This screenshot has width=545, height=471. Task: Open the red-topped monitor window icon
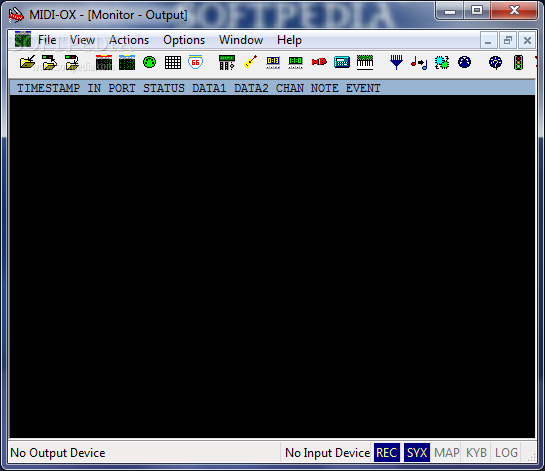[104, 63]
